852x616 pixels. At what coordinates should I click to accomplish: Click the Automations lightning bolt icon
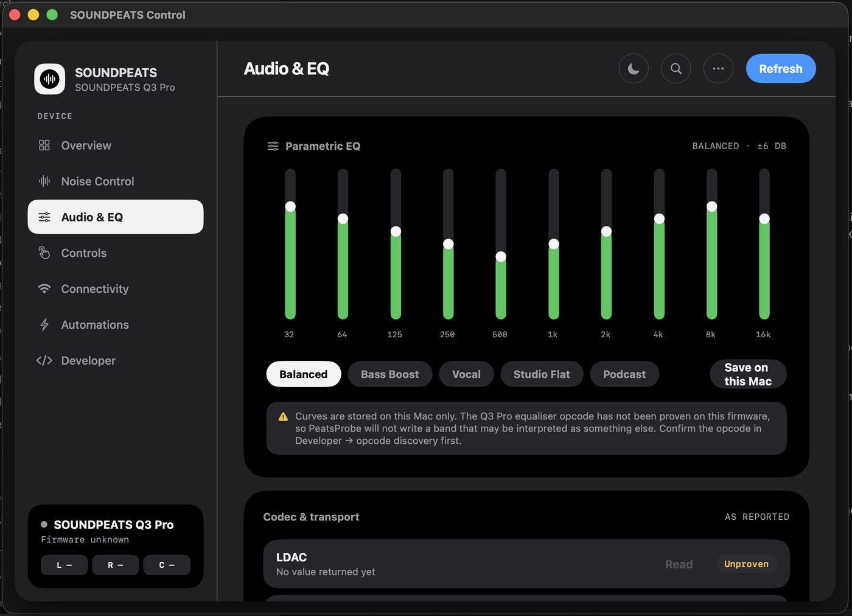(x=44, y=324)
